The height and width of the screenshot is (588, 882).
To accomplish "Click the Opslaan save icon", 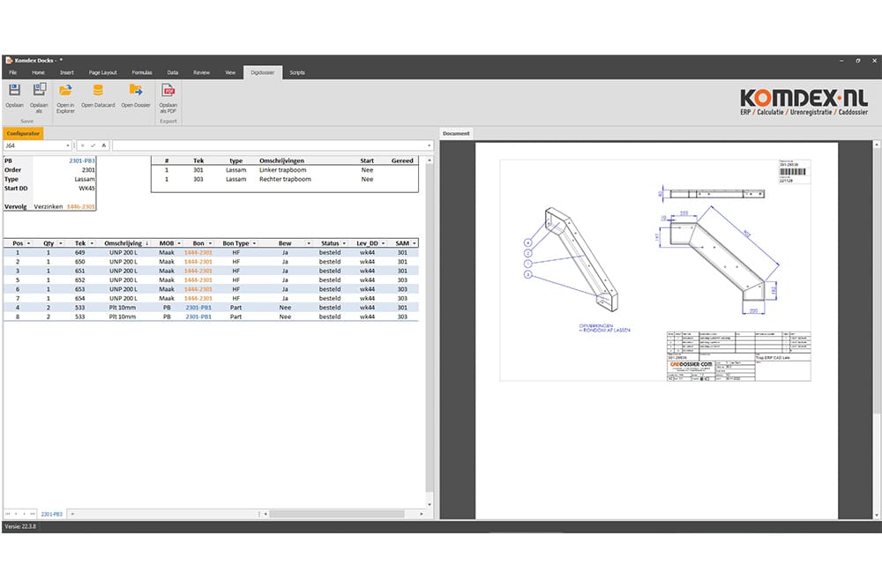I will 14,89.
